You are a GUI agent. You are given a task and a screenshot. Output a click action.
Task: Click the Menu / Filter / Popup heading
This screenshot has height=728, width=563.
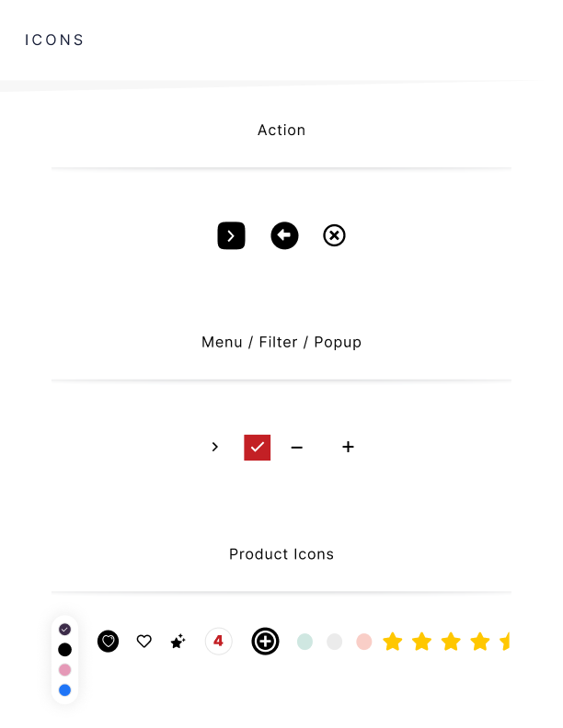coord(281,343)
